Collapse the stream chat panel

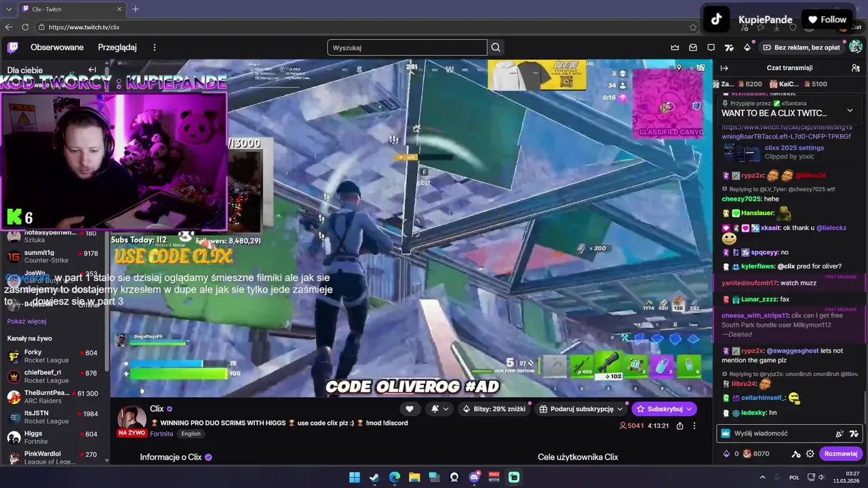click(724, 68)
